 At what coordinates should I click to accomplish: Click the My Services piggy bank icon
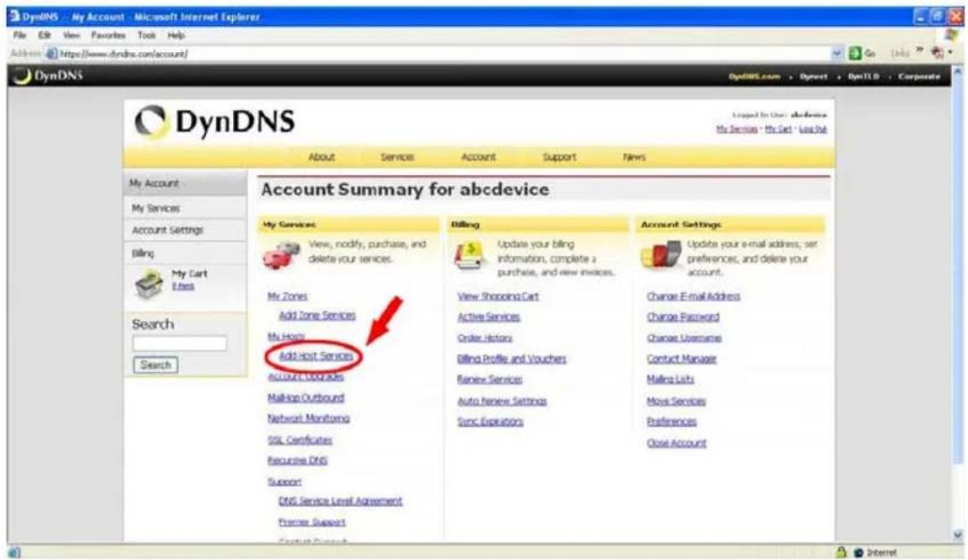pyautogui.click(x=282, y=255)
